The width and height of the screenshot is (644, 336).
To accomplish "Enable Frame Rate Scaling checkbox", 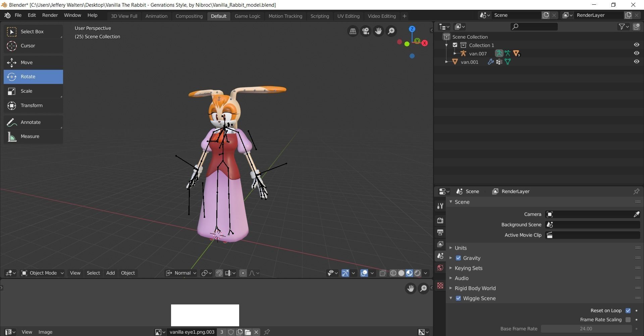I will click(628, 320).
